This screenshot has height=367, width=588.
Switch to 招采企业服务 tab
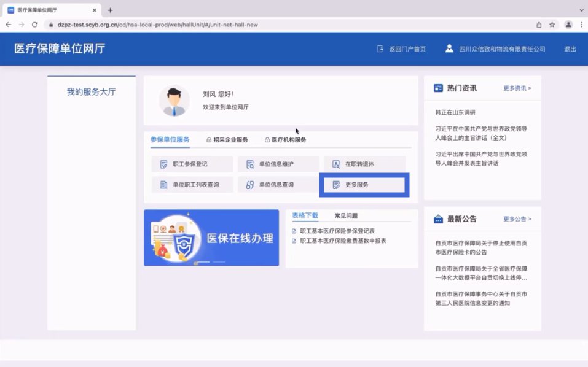[x=227, y=140]
